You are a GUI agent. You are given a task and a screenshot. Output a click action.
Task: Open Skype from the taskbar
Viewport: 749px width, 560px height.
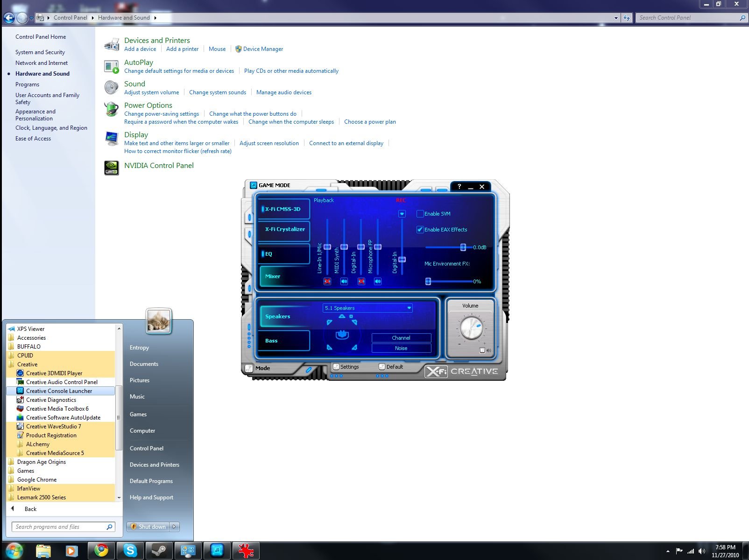(130, 551)
